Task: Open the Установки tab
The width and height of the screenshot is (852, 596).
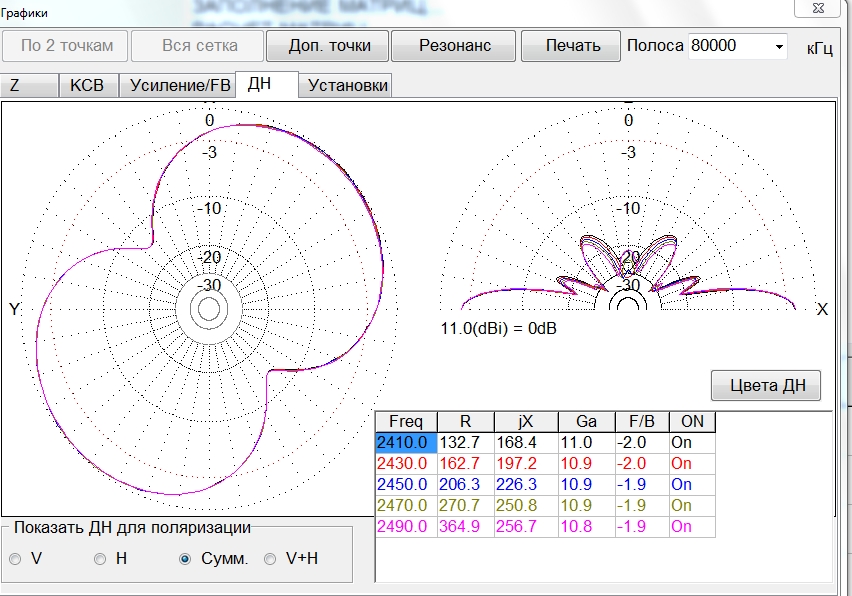Action: tap(348, 85)
